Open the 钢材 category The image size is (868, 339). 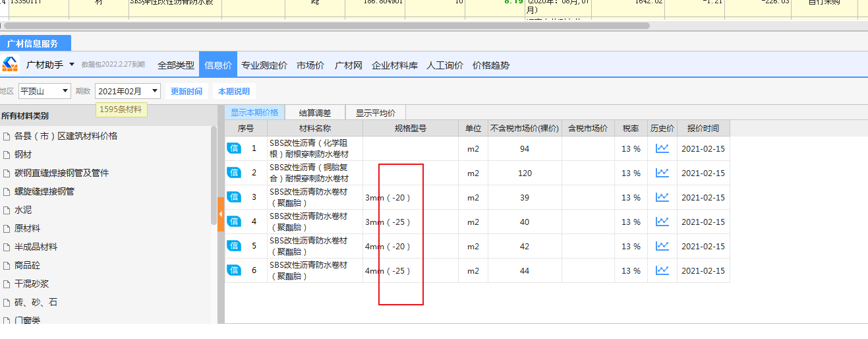22,154
